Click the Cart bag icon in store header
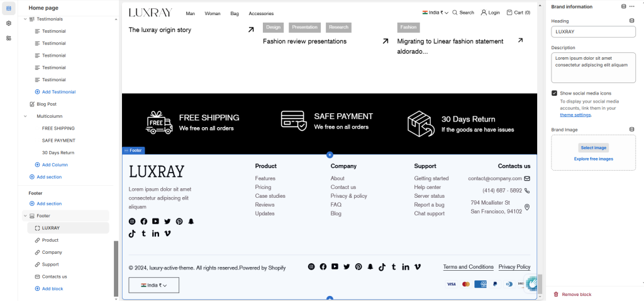 click(x=509, y=13)
